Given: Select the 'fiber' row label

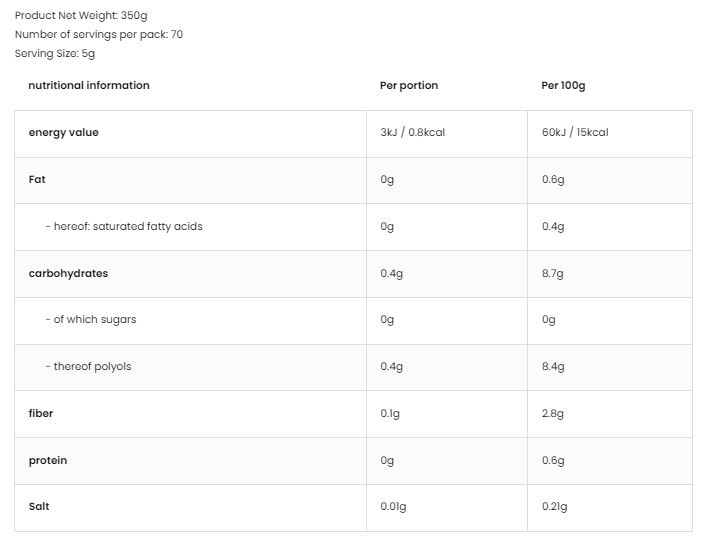Looking at the screenshot, I should 41,413.
